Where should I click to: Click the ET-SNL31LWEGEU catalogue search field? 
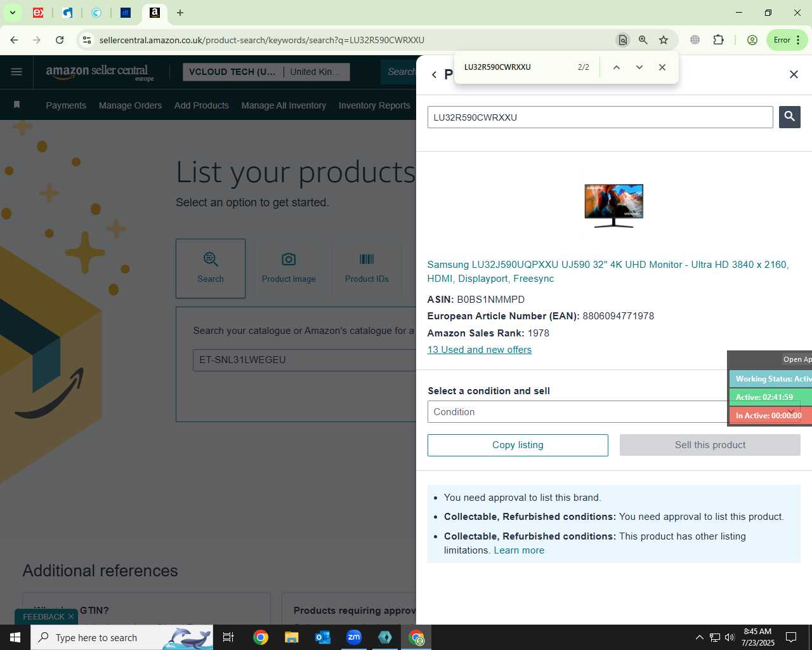click(x=304, y=360)
